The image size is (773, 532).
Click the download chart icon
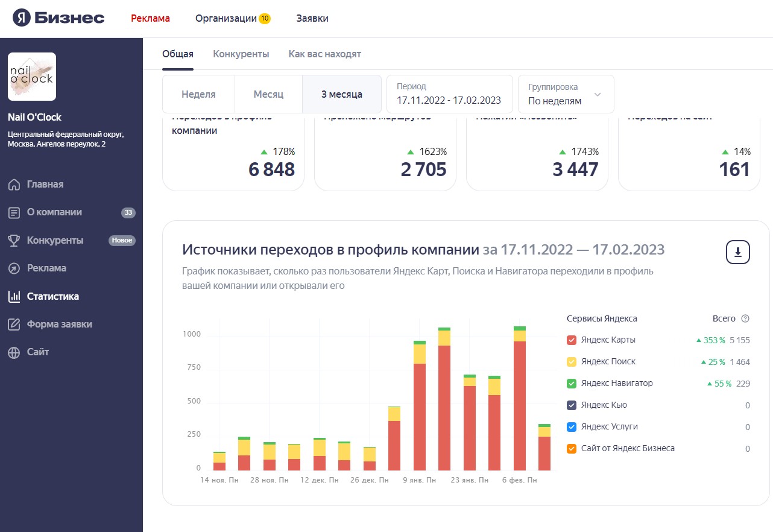pos(737,252)
